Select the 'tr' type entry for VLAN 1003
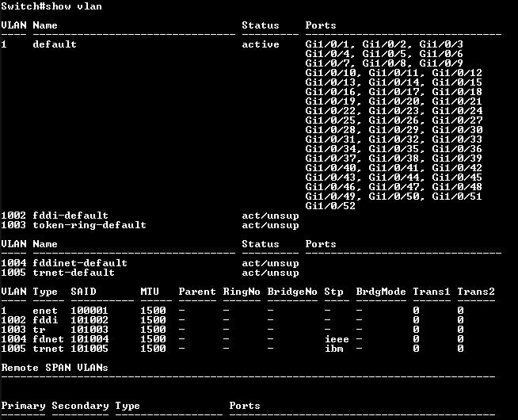518x420 pixels. (39, 330)
